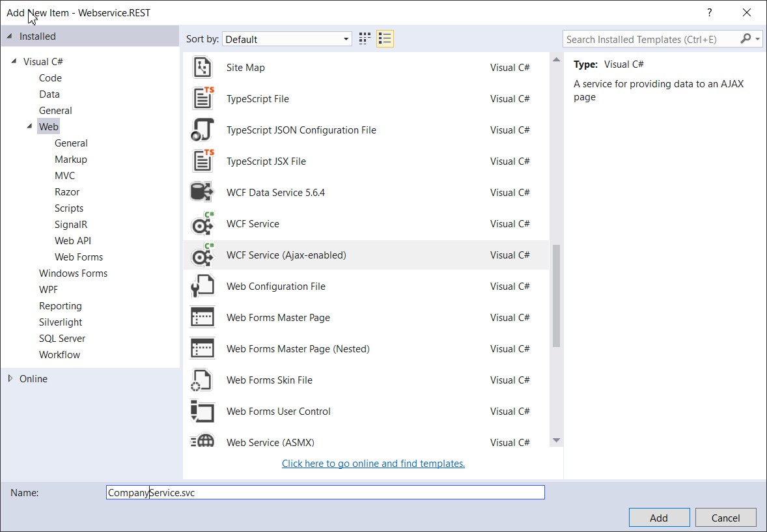Select the Data category
The height and width of the screenshot is (532, 767).
pyautogui.click(x=49, y=94)
